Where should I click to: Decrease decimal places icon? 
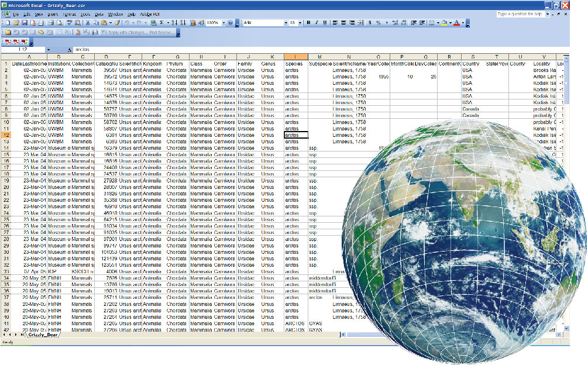pos(404,23)
